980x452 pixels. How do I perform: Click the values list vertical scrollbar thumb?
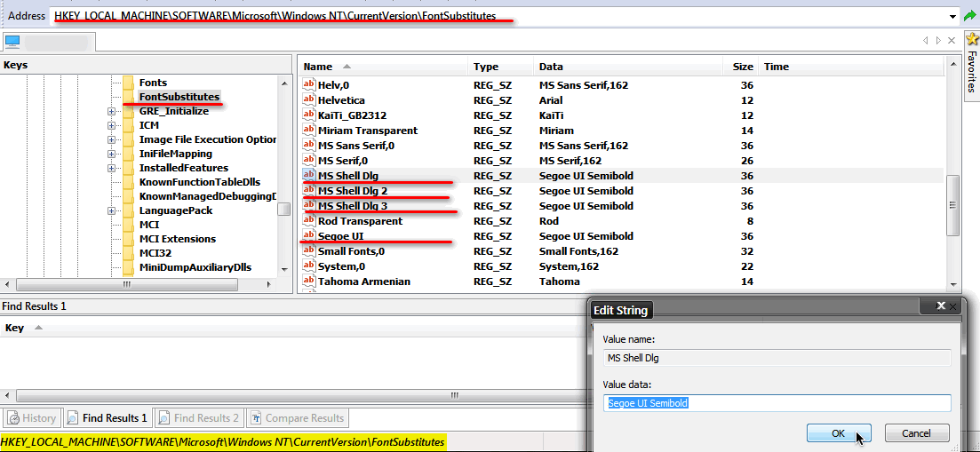click(952, 205)
